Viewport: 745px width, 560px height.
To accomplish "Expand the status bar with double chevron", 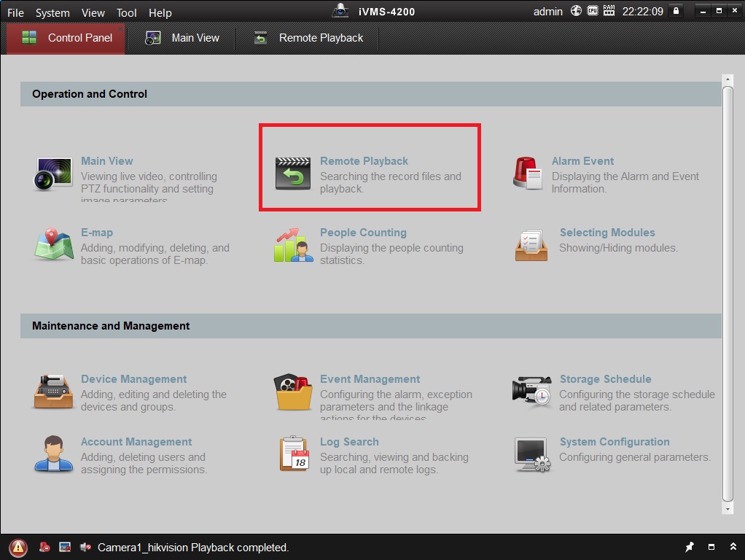I will point(733,547).
